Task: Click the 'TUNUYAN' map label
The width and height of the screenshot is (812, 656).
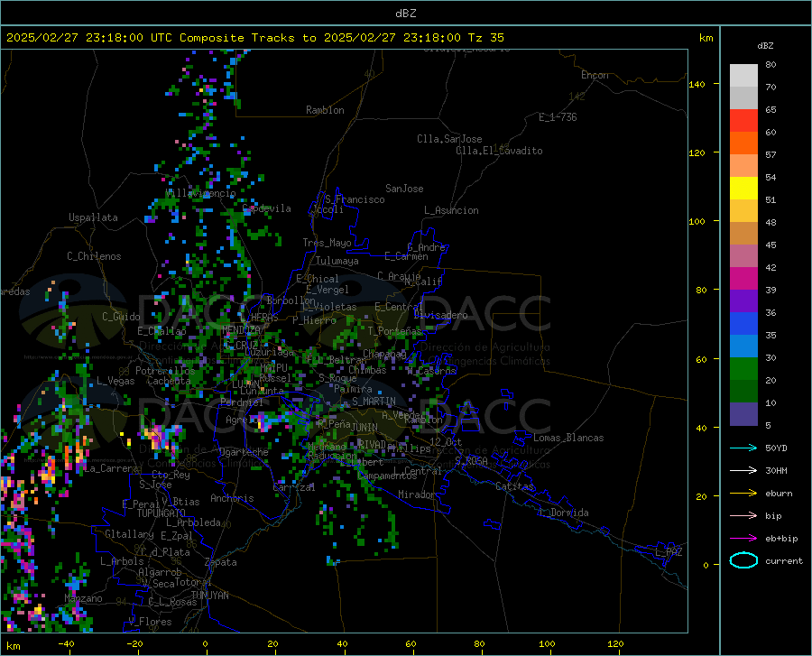Action: 209,596
